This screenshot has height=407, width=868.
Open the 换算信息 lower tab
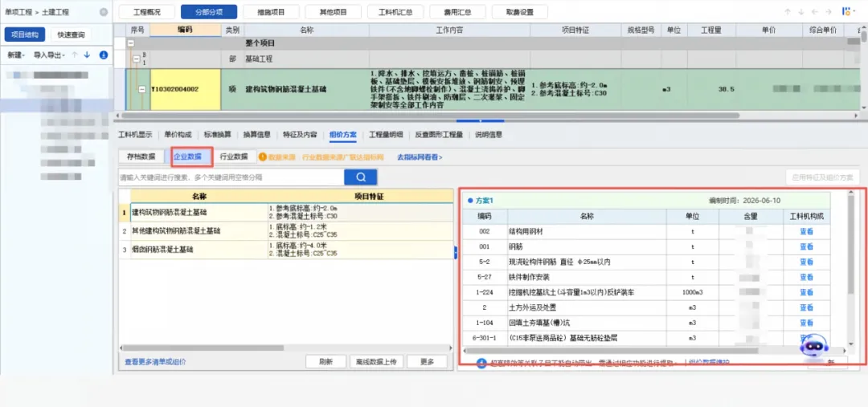pyautogui.click(x=257, y=134)
